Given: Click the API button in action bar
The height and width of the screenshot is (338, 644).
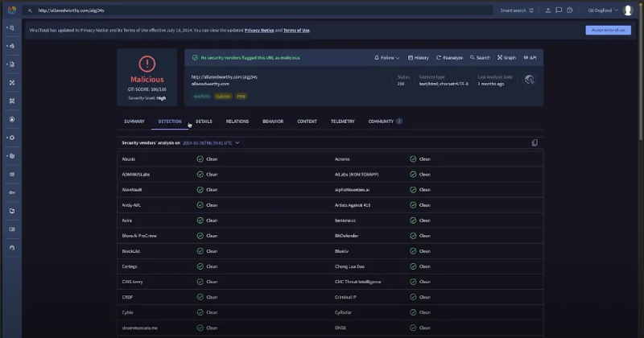Looking at the screenshot, I should tap(530, 58).
